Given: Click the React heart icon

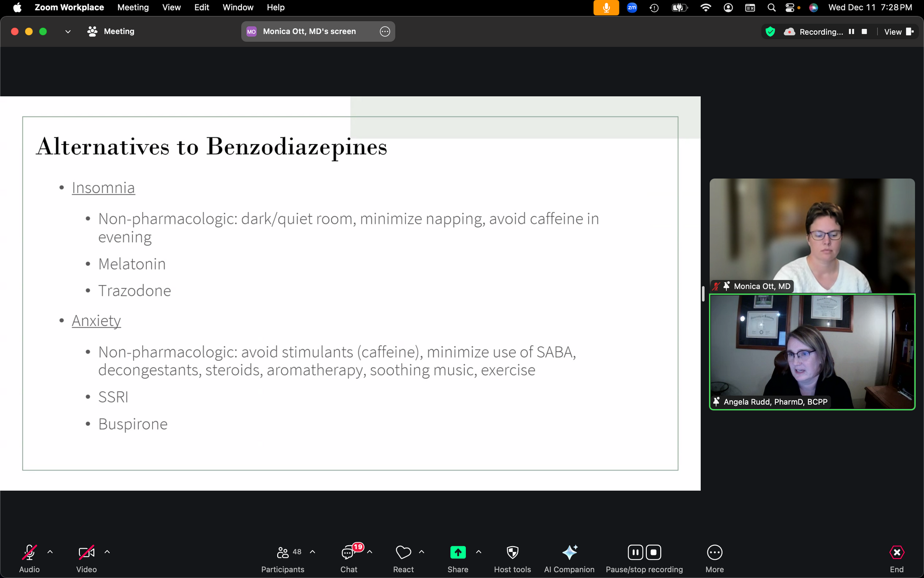Looking at the screenshot, I should 403,552.
